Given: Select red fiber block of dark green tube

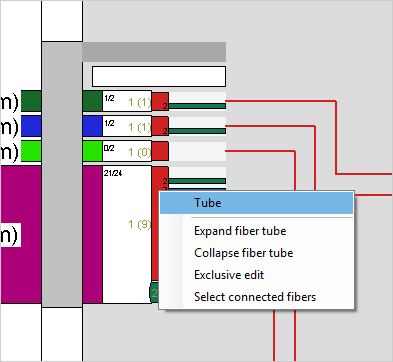Looking at the screenshot, I should click(x=160, y=101).
